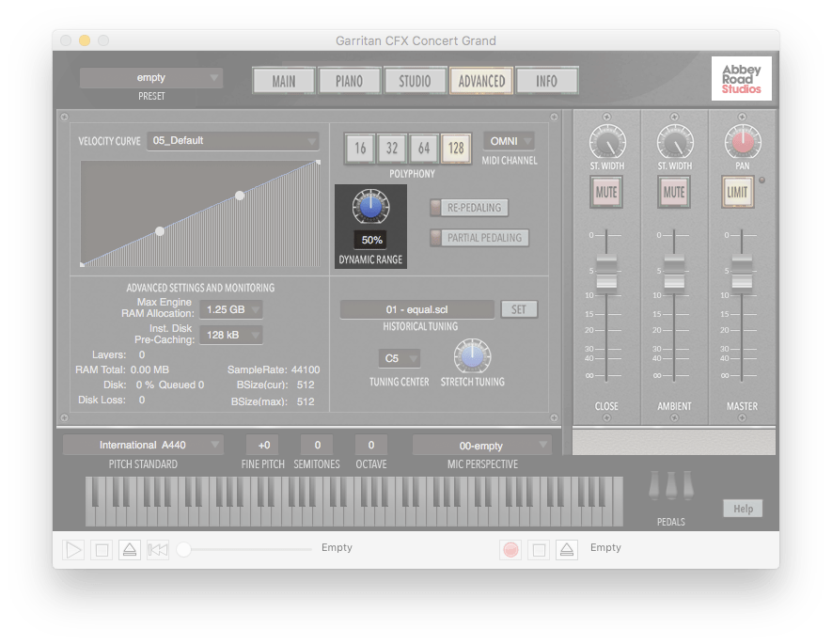Click the Dynamic Range knob

point(371,206)
